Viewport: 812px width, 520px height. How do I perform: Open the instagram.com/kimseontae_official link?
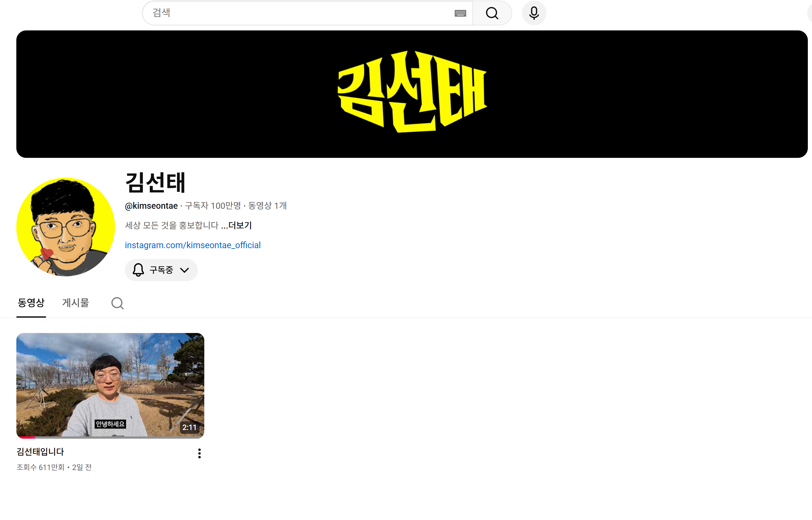tap(193, 245)
